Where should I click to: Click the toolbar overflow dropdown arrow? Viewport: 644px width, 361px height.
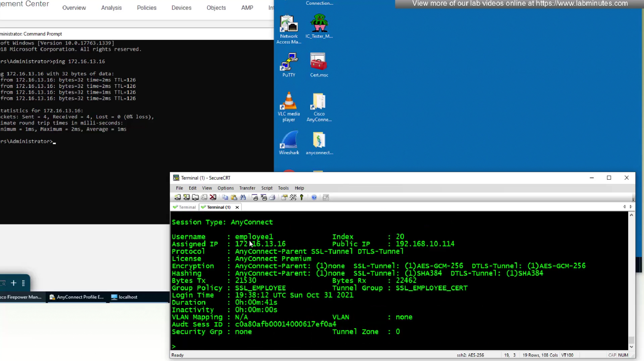[633, 200]
